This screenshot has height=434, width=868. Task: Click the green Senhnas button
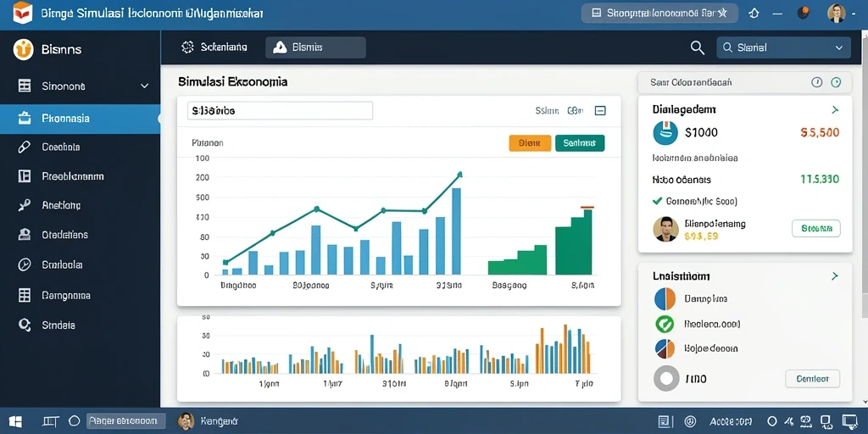580,142
